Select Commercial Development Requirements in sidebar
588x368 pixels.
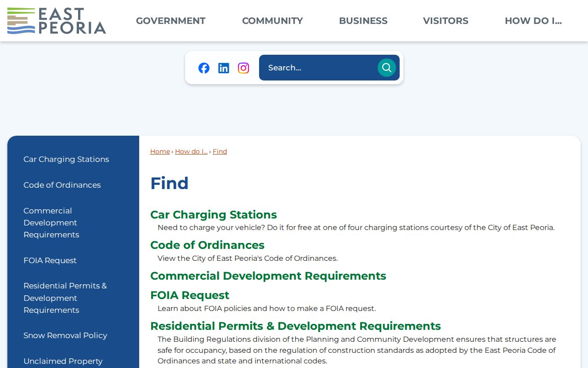click(51, 223)
